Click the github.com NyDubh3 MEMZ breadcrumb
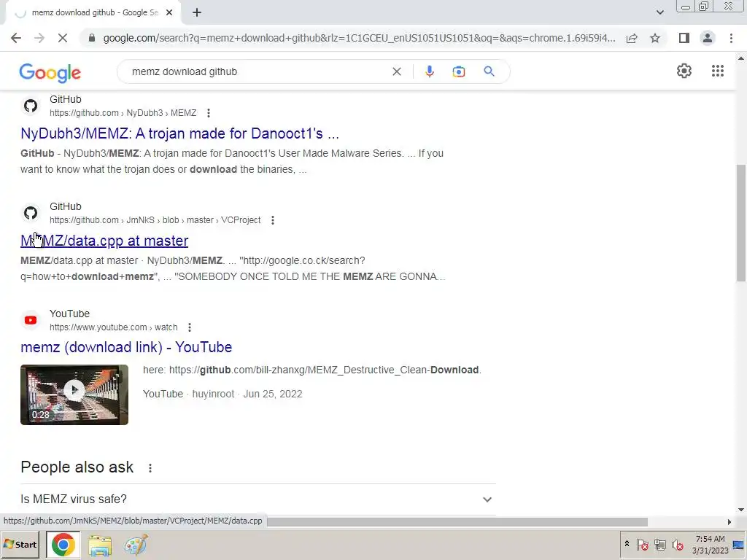 click(123, 113)
